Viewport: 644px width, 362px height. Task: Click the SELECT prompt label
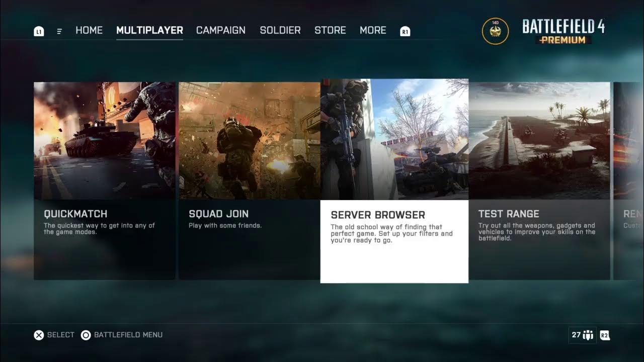click(x=61, y=335)
